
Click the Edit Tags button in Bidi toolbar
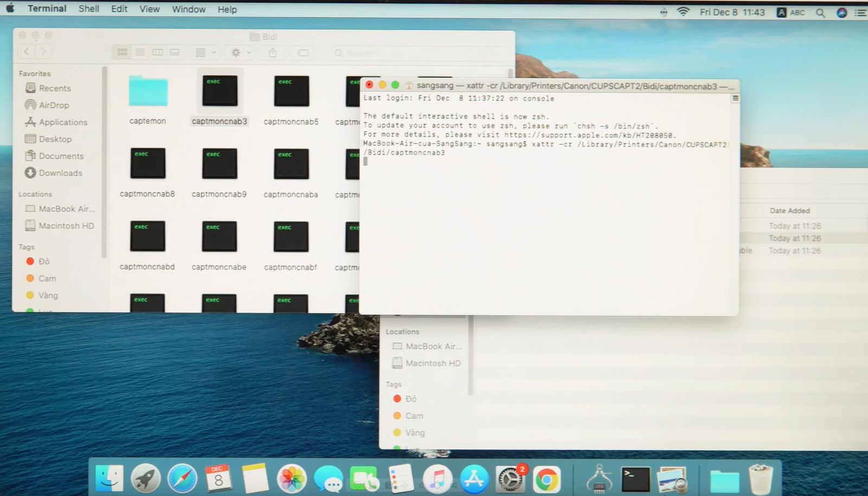(303, 52)
